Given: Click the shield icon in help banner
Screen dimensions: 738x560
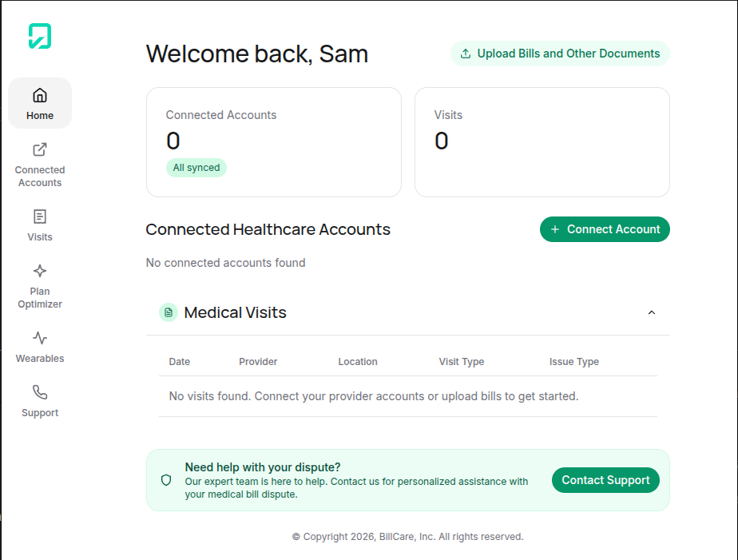Looking at the screenshot, I should tap(166, 480).
